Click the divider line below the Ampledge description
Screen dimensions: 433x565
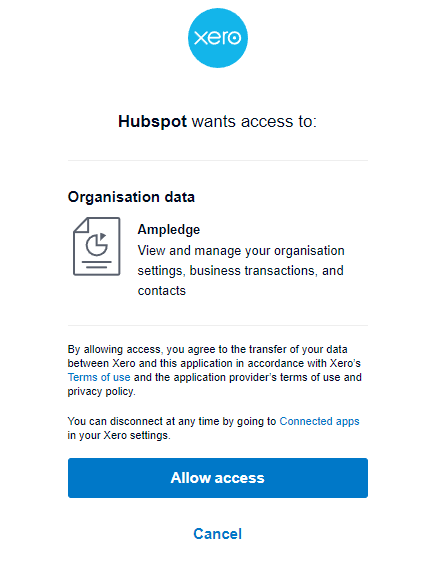point(218,325)
